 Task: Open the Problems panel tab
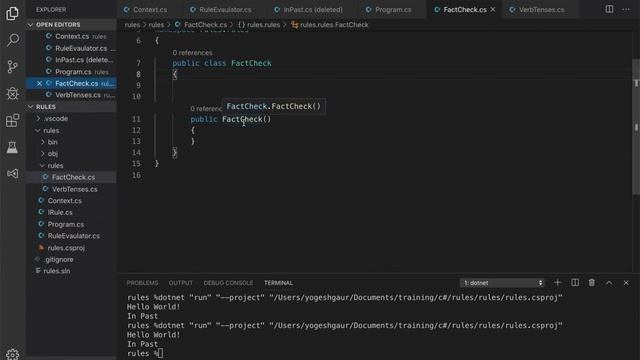142,283
